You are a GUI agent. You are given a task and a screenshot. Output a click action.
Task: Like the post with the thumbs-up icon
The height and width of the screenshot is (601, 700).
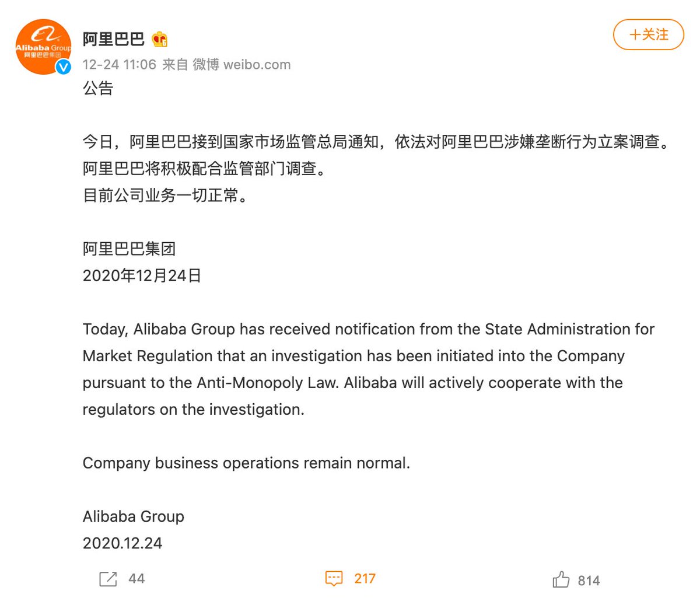tap(561, 580)
